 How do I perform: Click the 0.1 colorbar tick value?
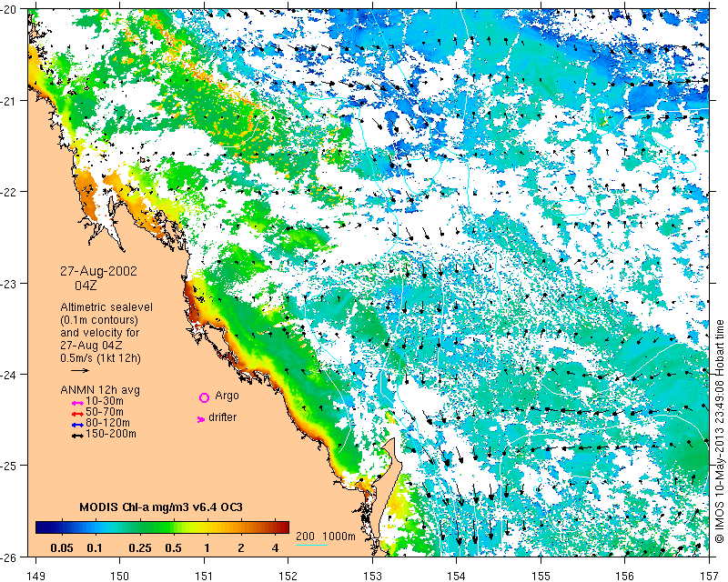pyautogui.click(x=95, y=548)
